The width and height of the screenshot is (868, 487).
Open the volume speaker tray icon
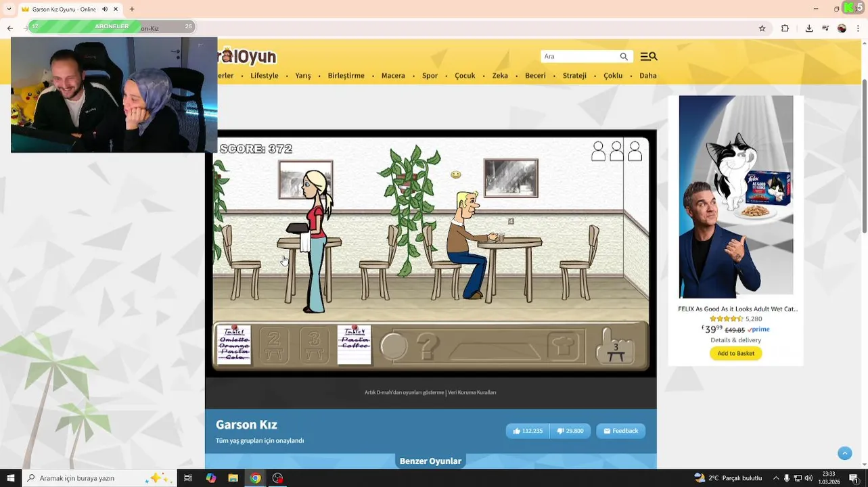pyautogui.click(x=808, y=478)
